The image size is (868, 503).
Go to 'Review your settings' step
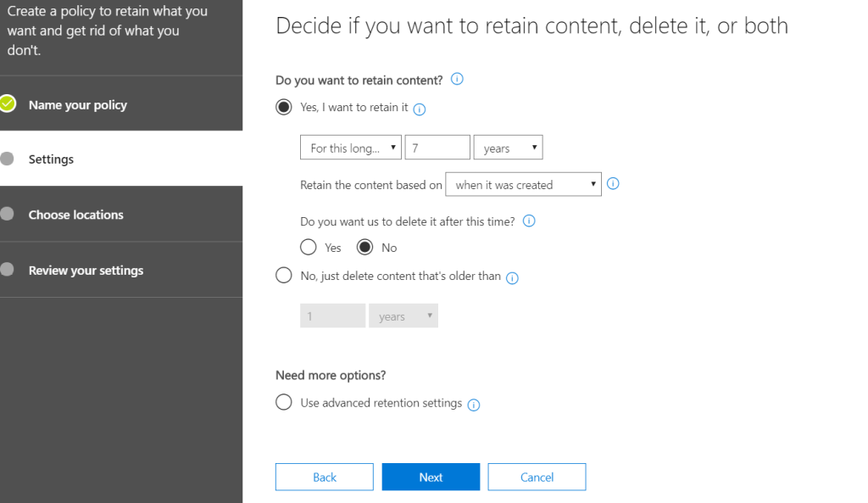pyautogui.click(x=86, y=271)
